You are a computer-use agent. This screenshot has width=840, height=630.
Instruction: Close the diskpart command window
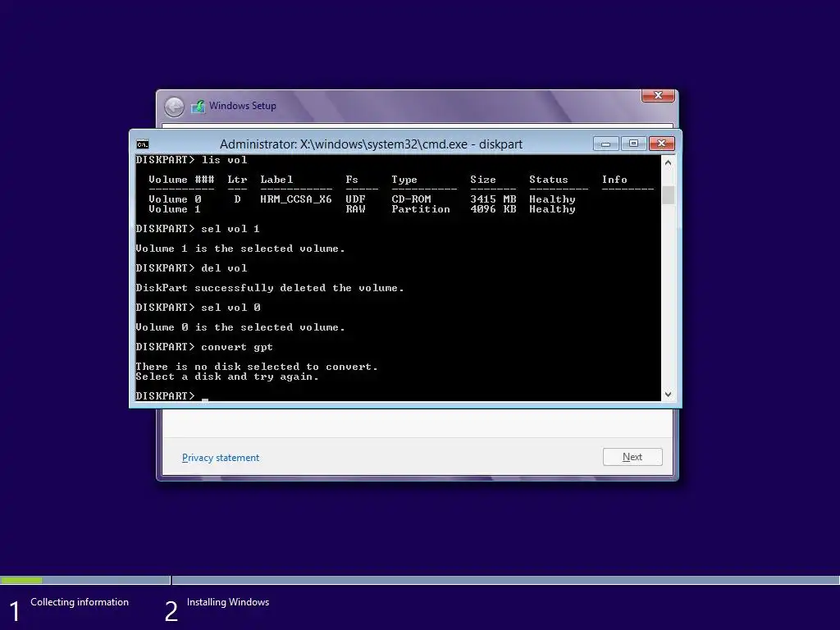click(x=662, y=144)
